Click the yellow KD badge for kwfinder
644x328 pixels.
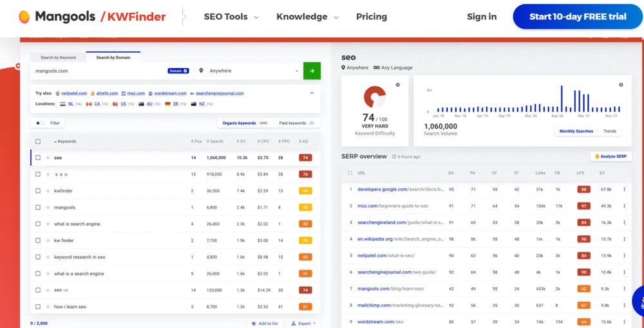click(305, 190)
